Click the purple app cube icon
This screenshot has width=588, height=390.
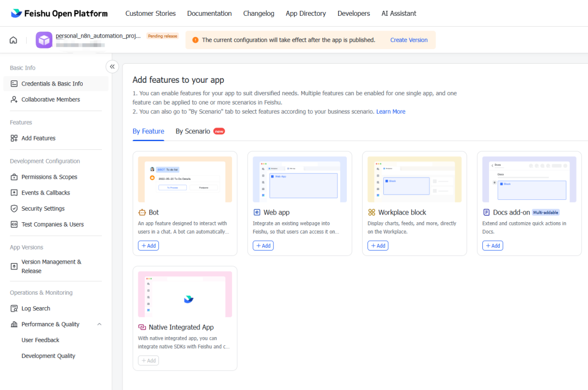44,40
